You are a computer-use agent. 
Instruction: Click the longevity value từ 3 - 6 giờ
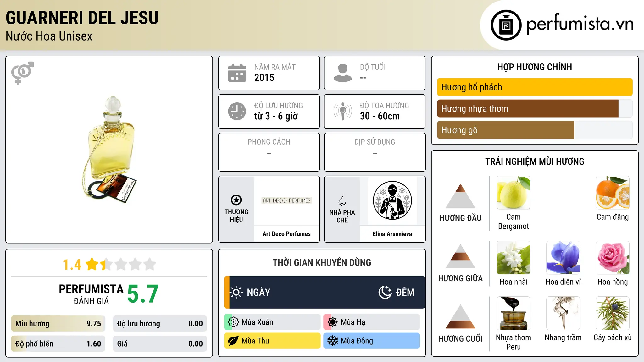click(276, 116)
